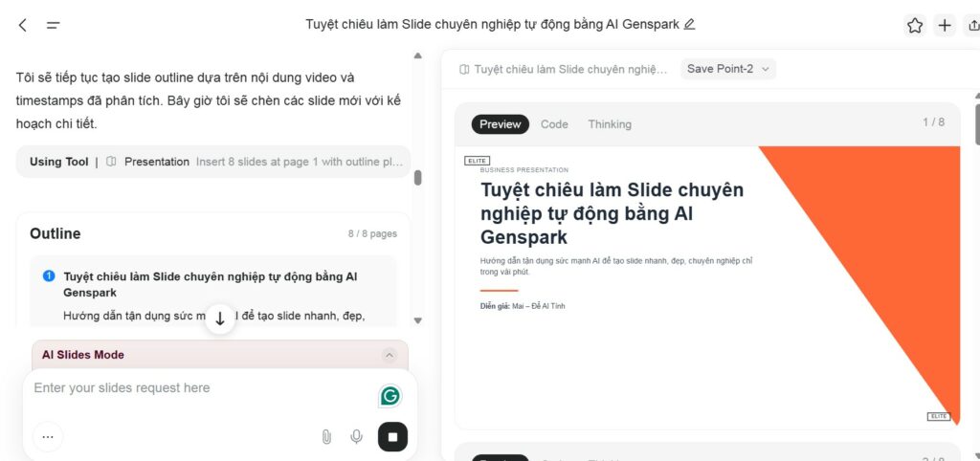Open the sidebar menu lines icon
980x461 pixels.
[x=54, y=25]
